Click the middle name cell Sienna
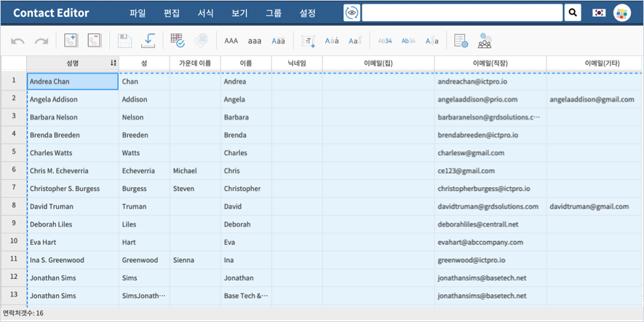Image resolution: width=644 pixels, height=322 pixels. tap(195, 260)
